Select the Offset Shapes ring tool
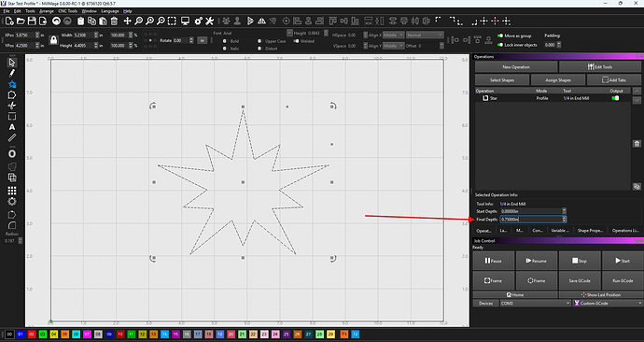This screenshot has height=342, width=644. click(x=12, y=154)
